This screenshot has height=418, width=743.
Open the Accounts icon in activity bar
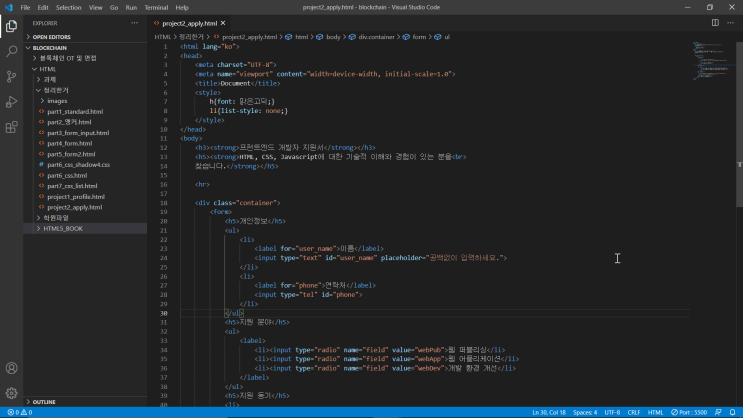[11, 368]
